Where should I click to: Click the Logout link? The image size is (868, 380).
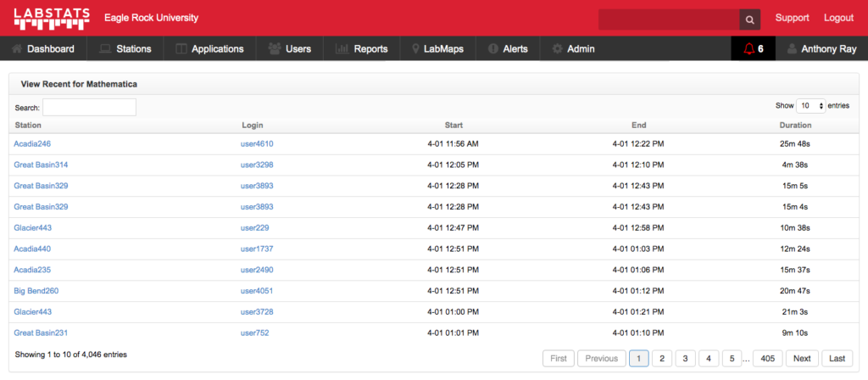838,18
